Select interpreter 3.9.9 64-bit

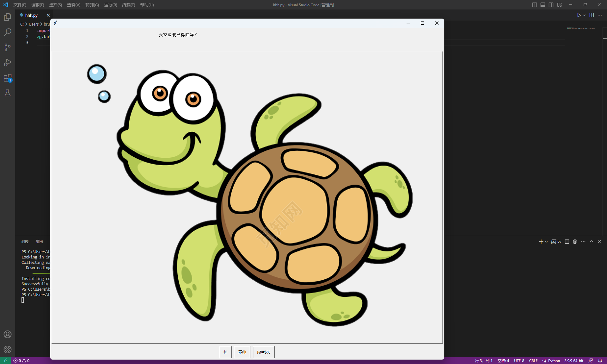point(574,361)
